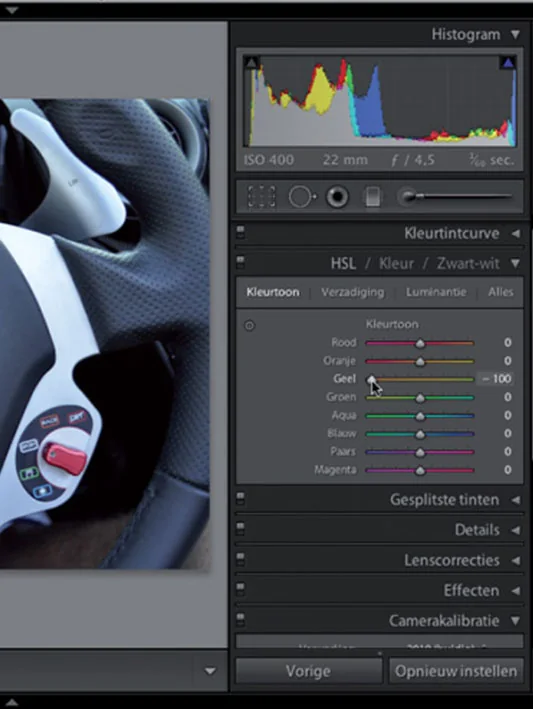533x709 pixels.
Task: Collapse the Histogram panel
Action: click(x=515, y=34)
